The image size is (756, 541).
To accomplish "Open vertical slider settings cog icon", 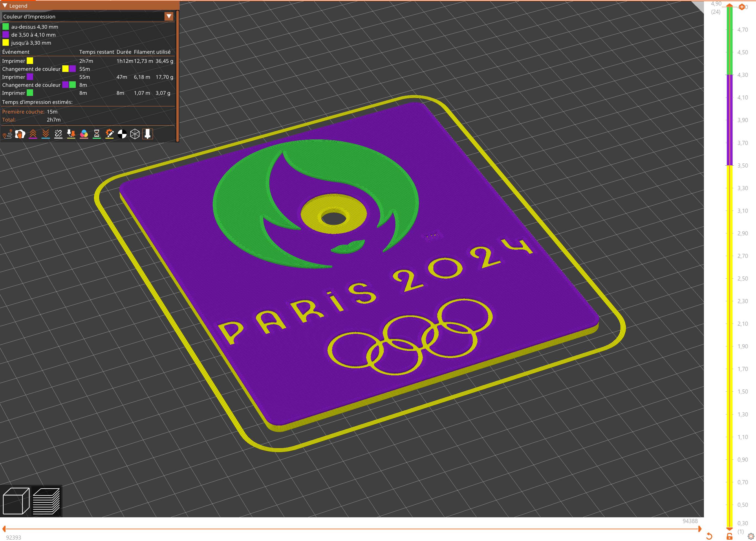I will 751,536.
